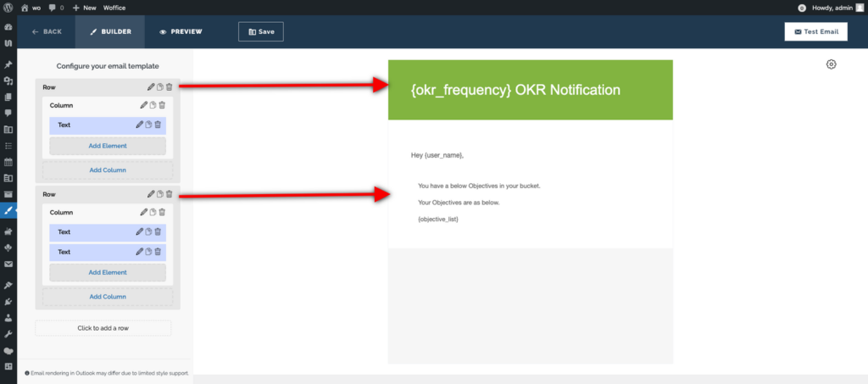The height and width of the screenshot is (384, 868).
Task: Select the Builder tab
Action: (109, 31)
